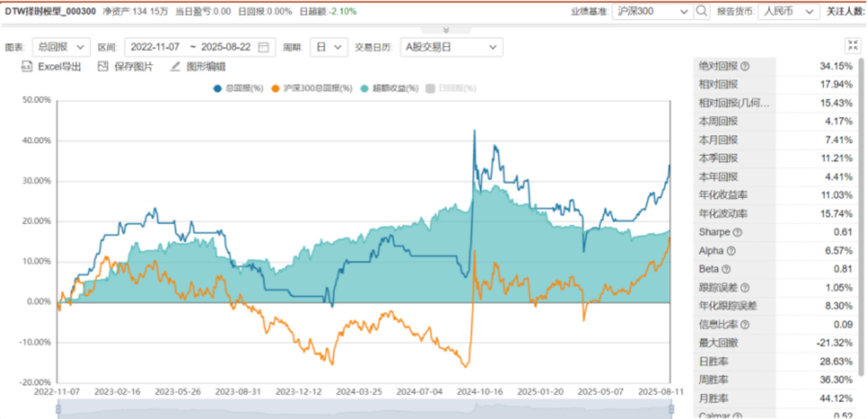
Task: Click the help icon beside Sharpe
Action: coord(738,232)
